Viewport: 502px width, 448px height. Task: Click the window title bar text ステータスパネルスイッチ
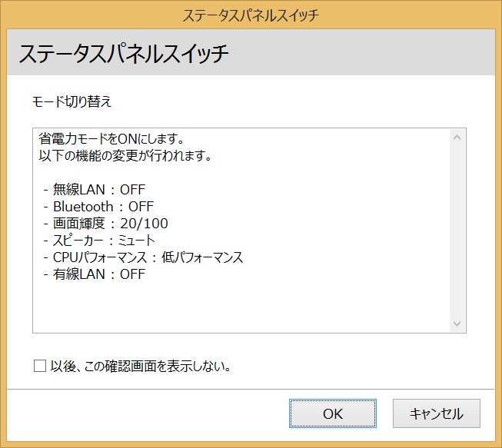(251, 15)
